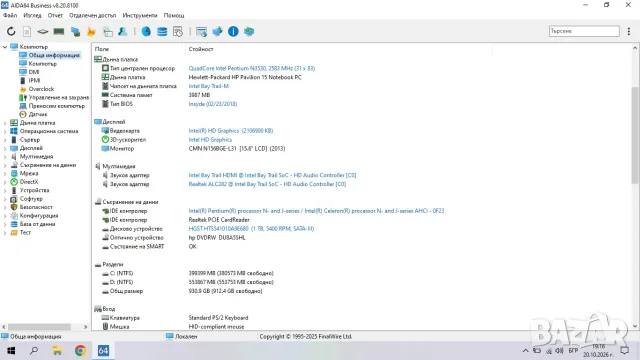Image resolution: width=640 pixels, height=360 pixels.
Task: Click the flame stability test icon
Action: point(91,31)
